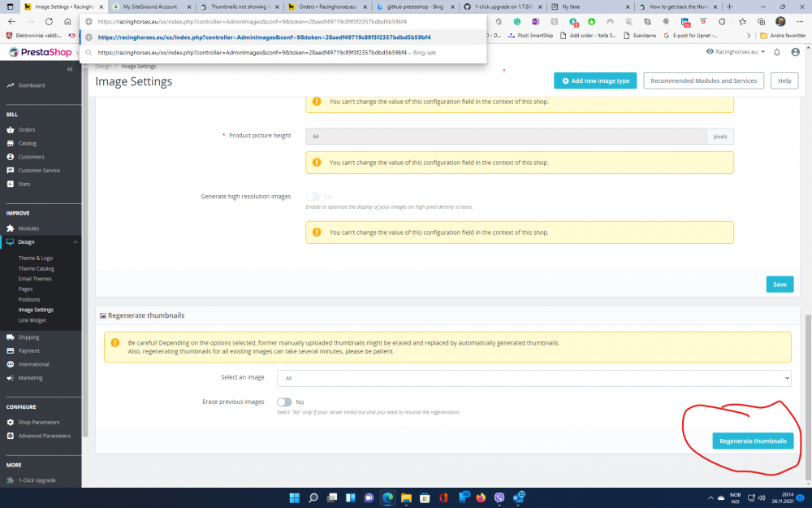The width and height of the screenshot is (812, 508).
Task: Open Positions submenu item
Action: click(29, 299)
